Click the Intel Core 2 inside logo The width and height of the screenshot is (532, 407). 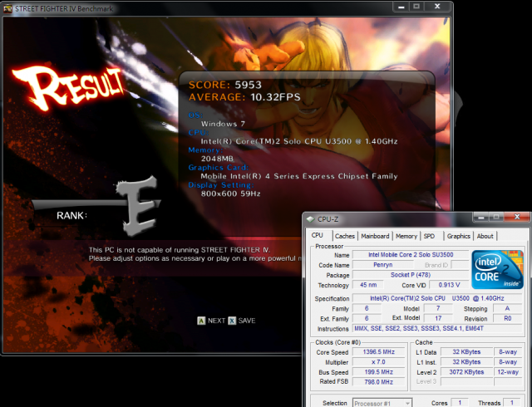click(x=497, y=269)
